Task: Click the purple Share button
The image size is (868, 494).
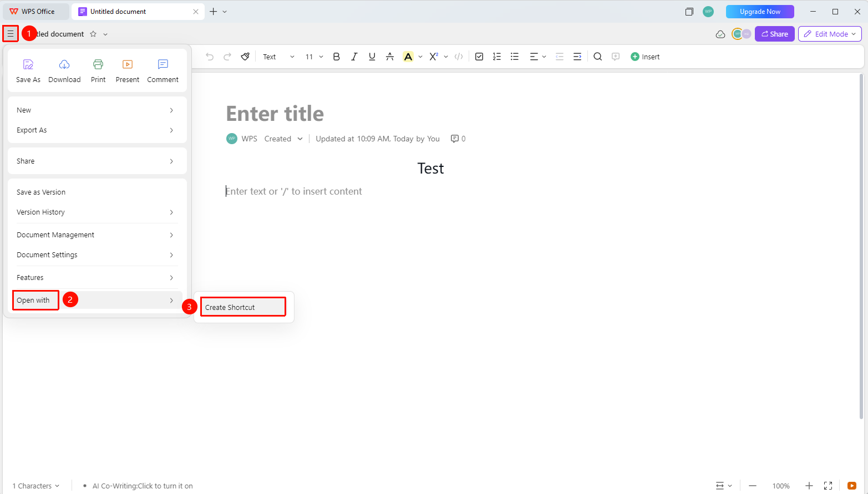Action: tap(775, 34)
